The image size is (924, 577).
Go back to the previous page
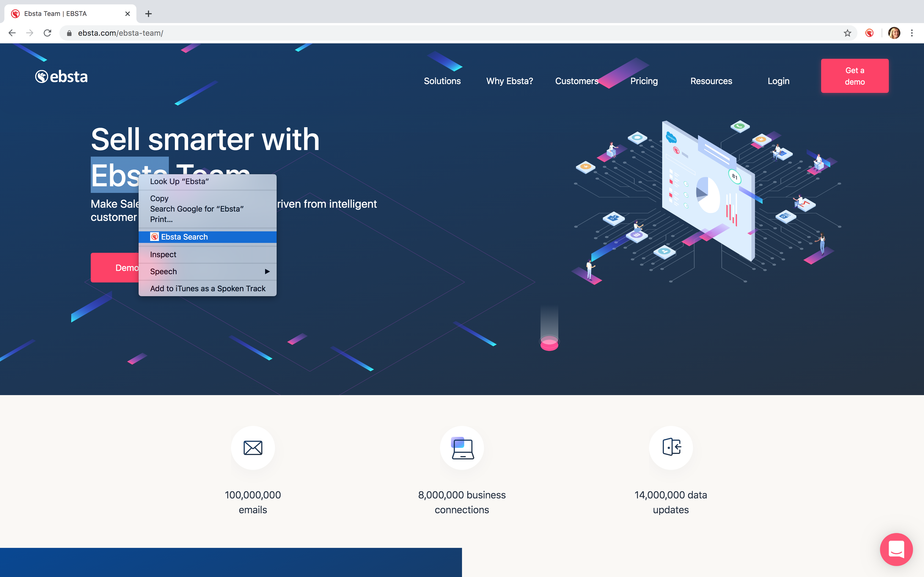(12, 33)
